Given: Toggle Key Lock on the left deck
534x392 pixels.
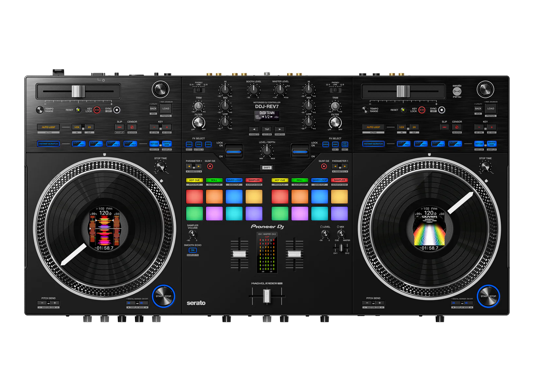Looking at the screenshot, I should [x=97, y=110].
